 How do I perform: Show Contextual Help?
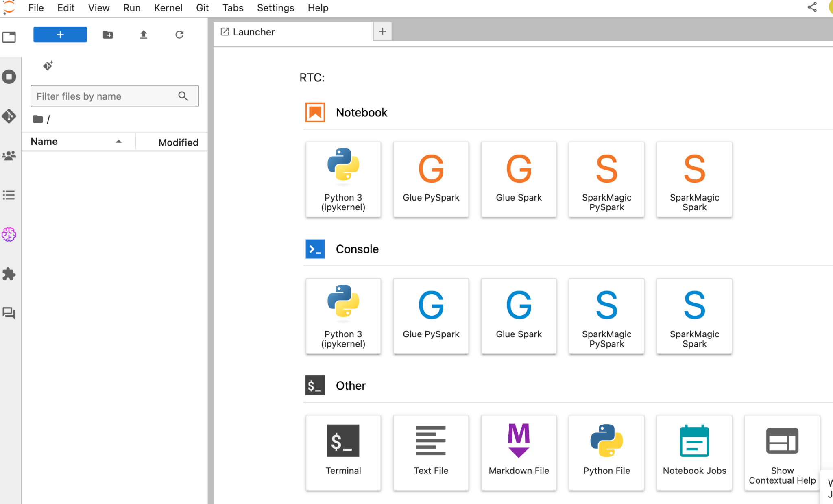point(782,452)
